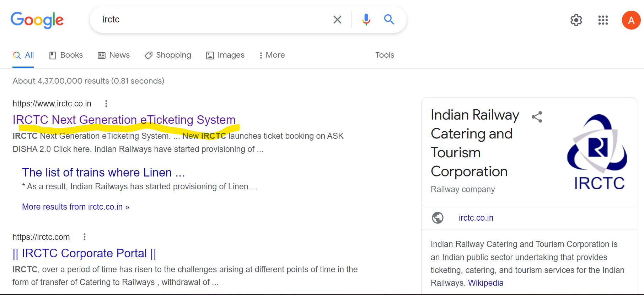644x295 pixels.
Task: Open the Shopping results tab
Action: tap(168, 55)
